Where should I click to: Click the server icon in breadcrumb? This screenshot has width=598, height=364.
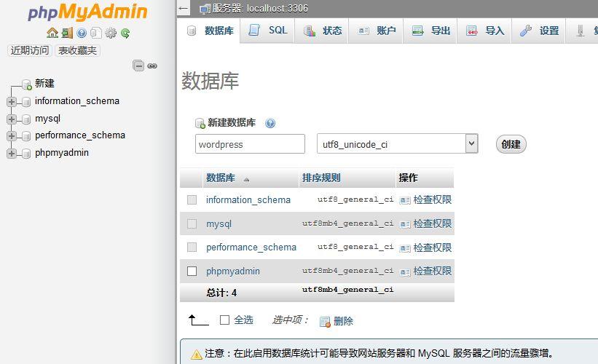(x=205, y=9)
